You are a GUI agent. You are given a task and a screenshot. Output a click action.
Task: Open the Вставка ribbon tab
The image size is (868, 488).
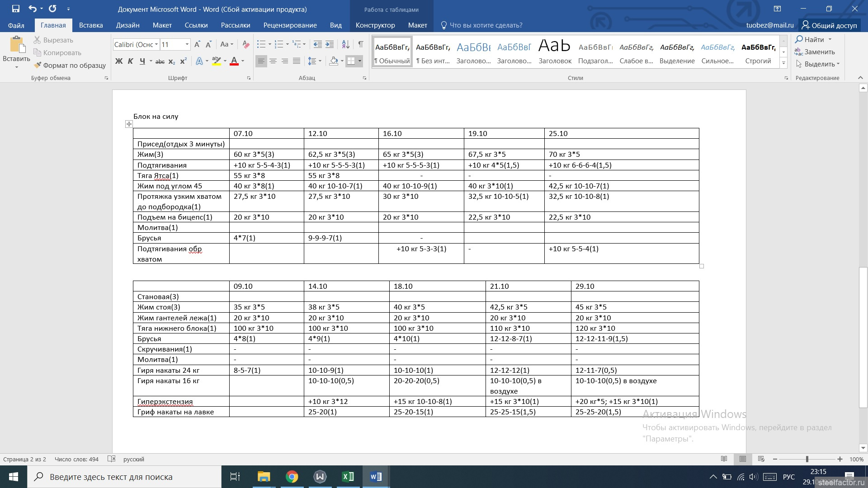91,25
